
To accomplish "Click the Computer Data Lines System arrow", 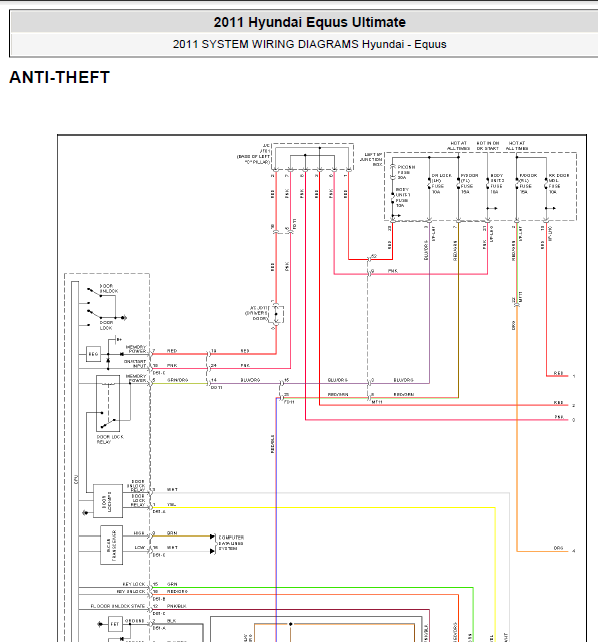I will pyautogui.click(x=212, y=536).
